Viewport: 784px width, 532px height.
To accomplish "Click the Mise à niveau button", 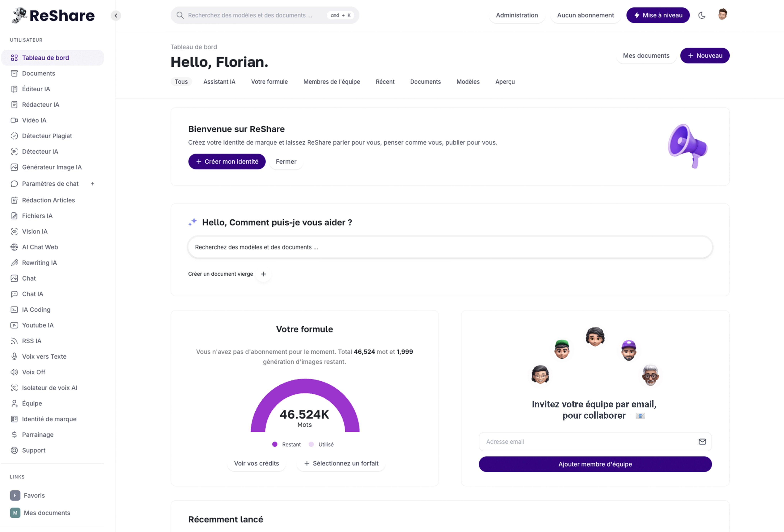I will coord(658,15).
